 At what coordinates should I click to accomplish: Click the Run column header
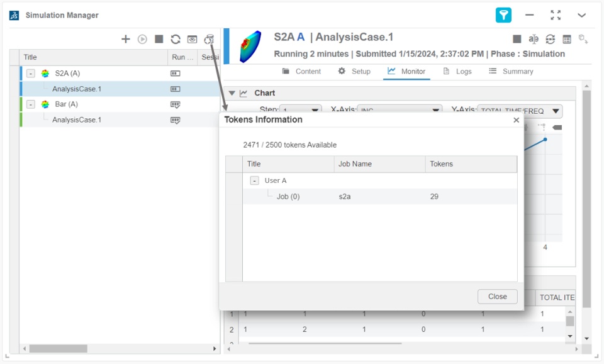pos(182,57)
